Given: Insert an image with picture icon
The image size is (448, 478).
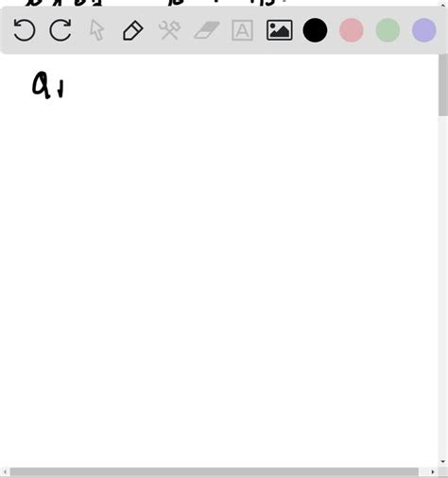Looking at the screenshot, I should point(279,30).
